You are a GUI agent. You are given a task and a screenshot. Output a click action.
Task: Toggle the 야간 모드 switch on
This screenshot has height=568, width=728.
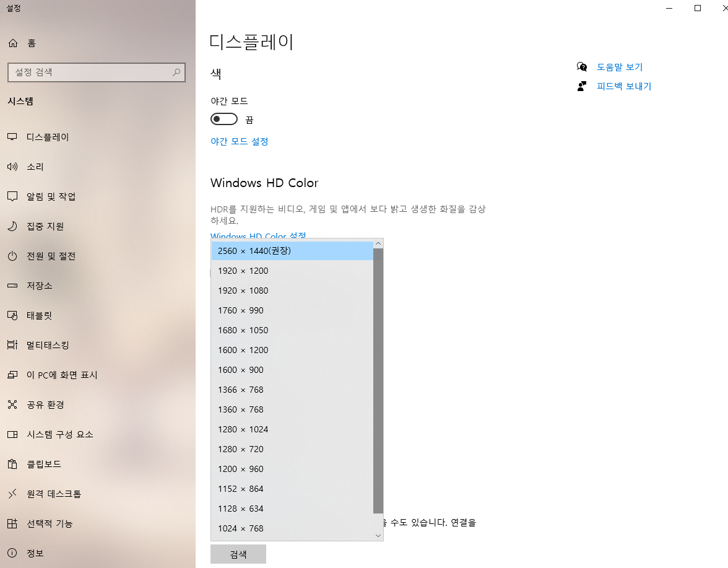[224, 118]
